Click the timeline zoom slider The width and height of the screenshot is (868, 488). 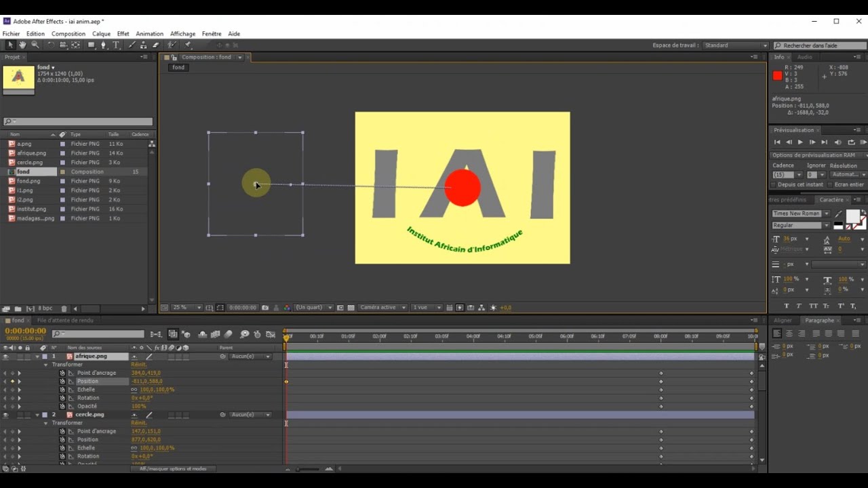(309, 468)
